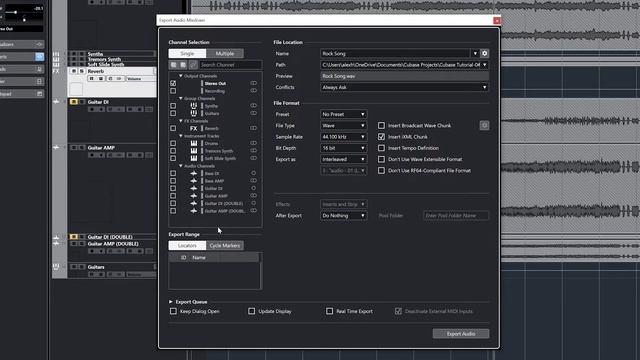The height and width of the screenshot is (360, 640).
Task: Click the Soft Slide Synth keyboard icon
Action: (193, 158)
